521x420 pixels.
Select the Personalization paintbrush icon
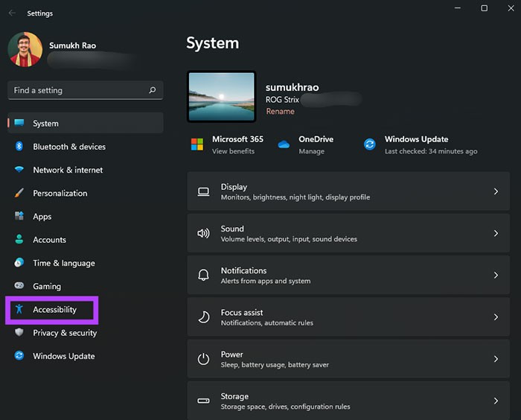(x=19, y=193)
